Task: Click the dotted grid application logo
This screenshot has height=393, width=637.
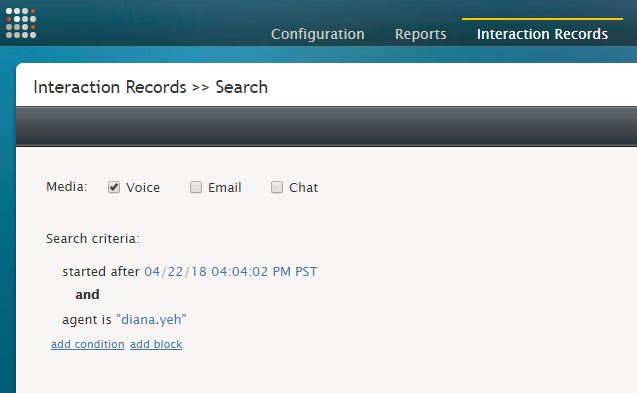Action: coord(21,23)
